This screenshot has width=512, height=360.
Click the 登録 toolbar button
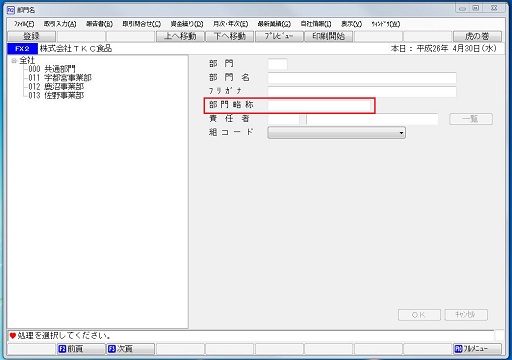pyautogui.click(x=31, y=36)
